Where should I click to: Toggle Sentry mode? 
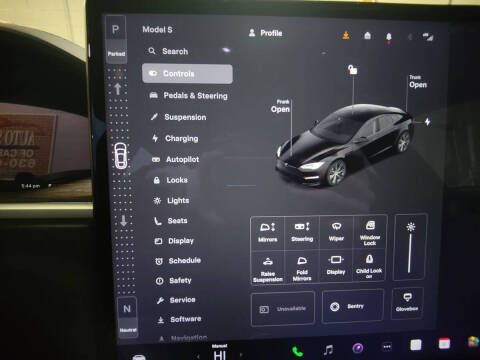pos(353,306)
